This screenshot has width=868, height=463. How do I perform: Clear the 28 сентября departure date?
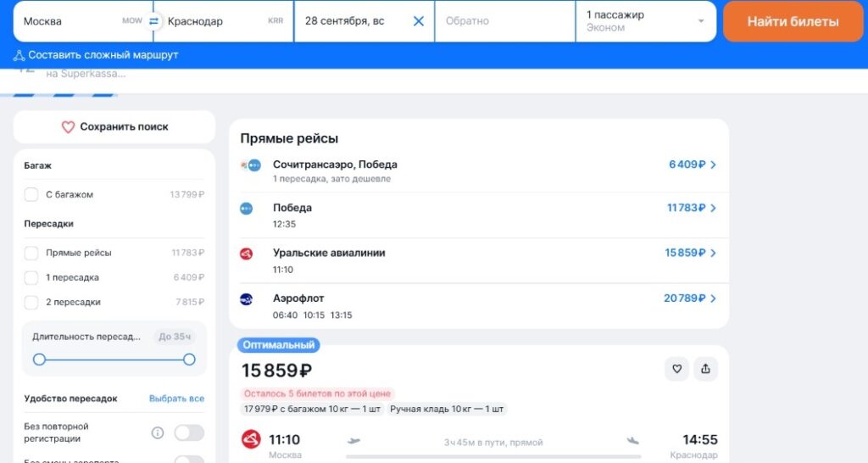419,21
